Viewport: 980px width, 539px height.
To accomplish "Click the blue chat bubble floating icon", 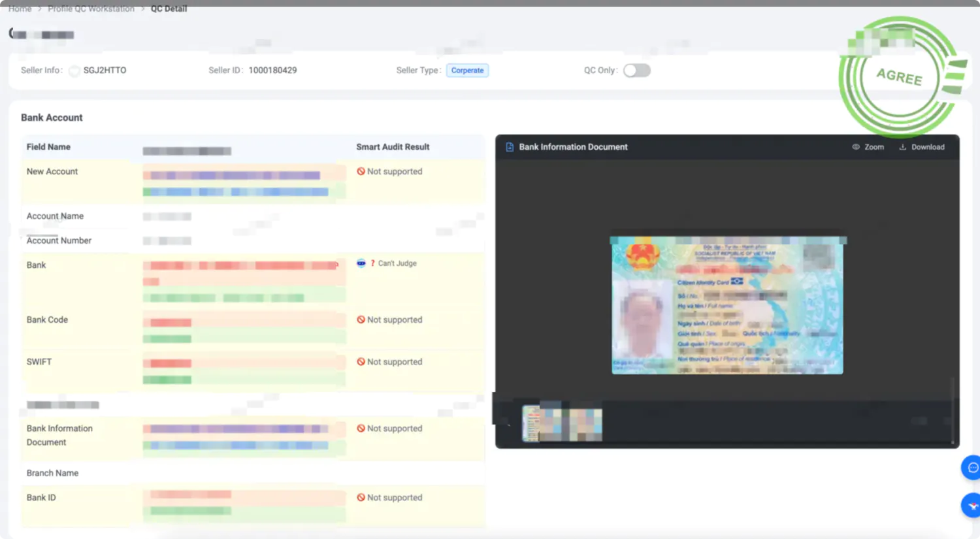I will 972,467.
